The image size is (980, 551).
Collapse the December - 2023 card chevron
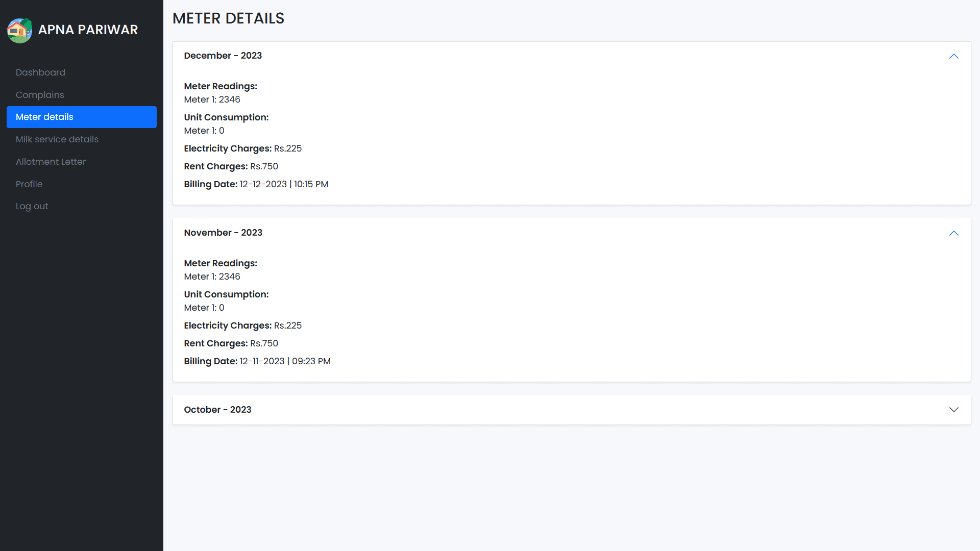[x=953, y=56]
